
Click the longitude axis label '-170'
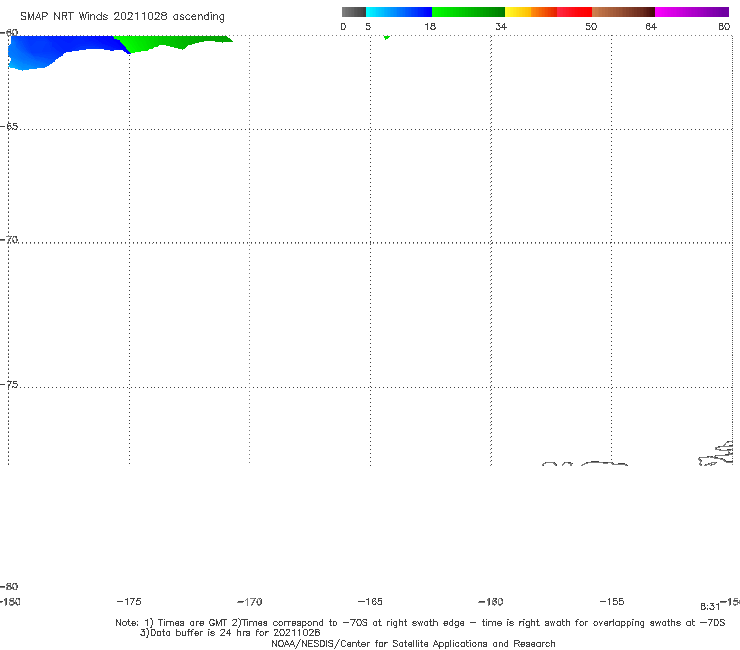pyautogui.click(x=250, y=602)
